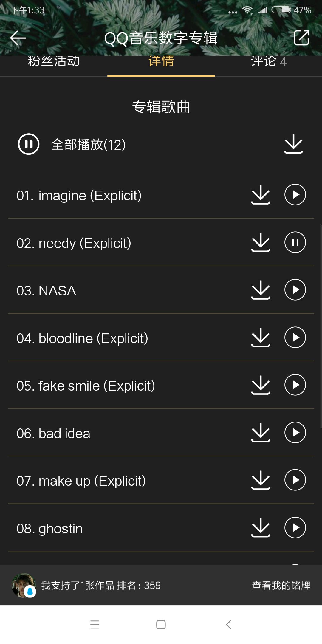The width and height of the screenshot is (322, 644).
Task: Tap the Android home button
Action: [x=161, y=625]
